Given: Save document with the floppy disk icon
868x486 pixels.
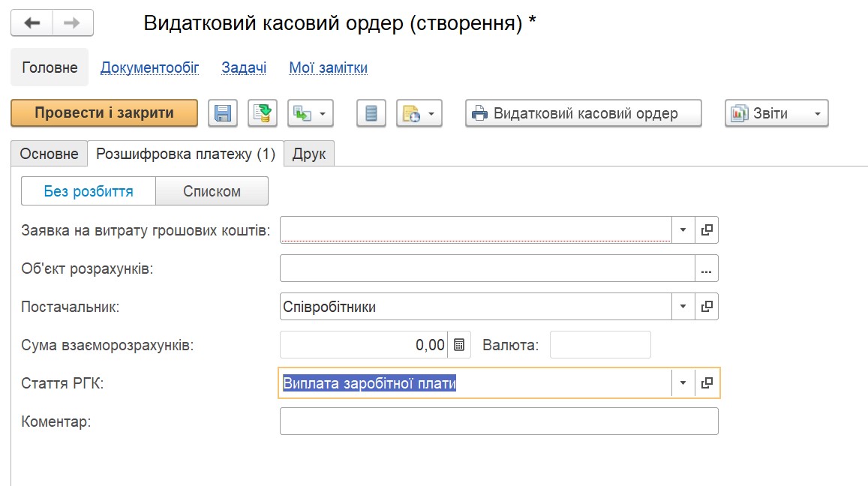Looking at the screenshot, I should (x=223, y=113).
